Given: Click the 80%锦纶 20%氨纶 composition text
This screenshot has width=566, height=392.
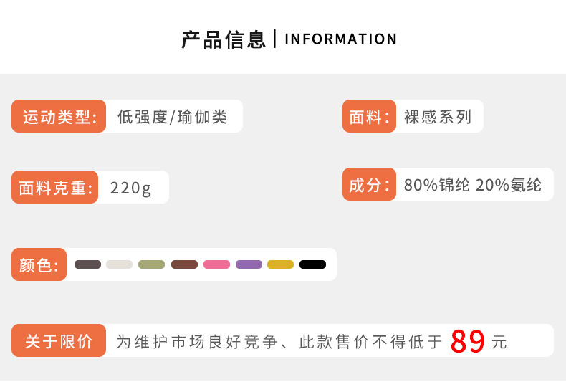Looking at the screenshot, I should (473, 185).
